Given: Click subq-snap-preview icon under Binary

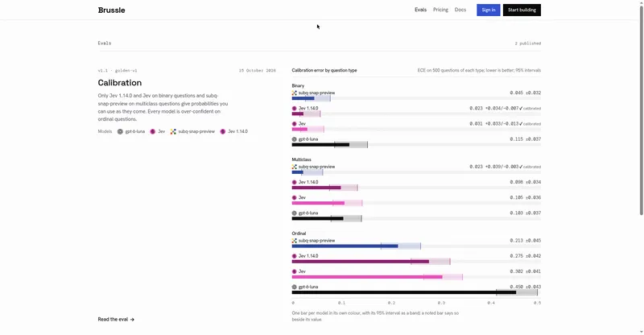Looking at the screenshot, I should click(x=294, y=93).
